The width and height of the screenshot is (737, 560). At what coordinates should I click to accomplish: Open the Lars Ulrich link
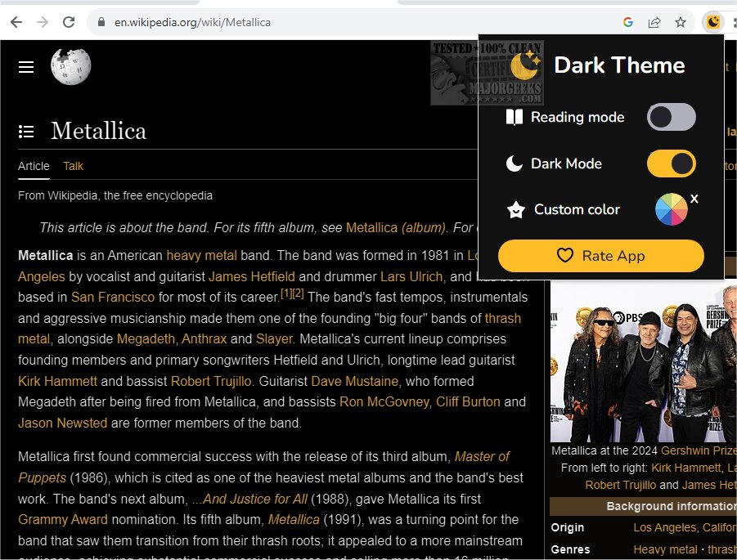tap(411, 276)
